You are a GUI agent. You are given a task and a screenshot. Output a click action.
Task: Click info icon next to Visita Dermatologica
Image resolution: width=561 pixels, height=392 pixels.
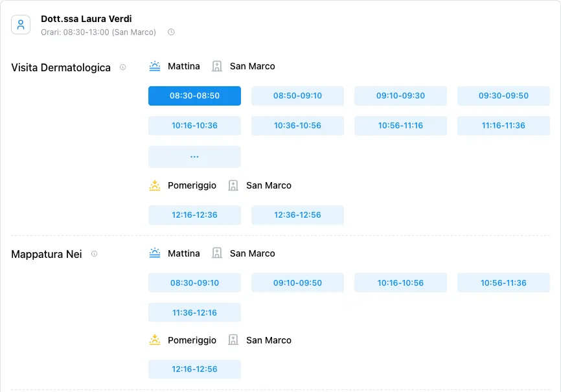(123, 67)
